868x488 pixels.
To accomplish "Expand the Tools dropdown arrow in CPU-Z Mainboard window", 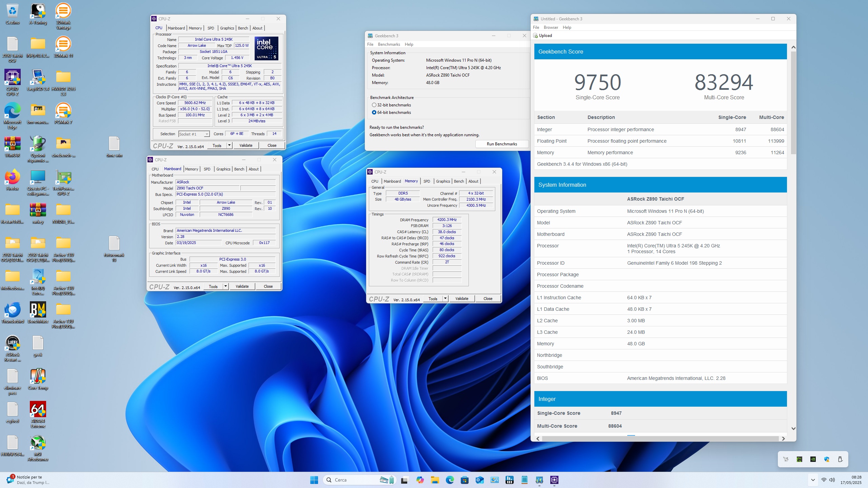I will pyautogui.click(x=225, y=286).
